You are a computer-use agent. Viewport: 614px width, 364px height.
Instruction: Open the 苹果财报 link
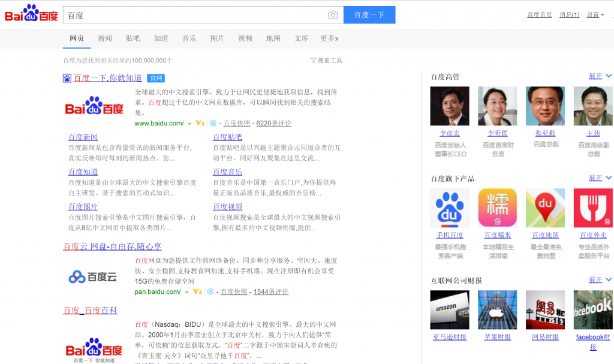click(497, 337)
